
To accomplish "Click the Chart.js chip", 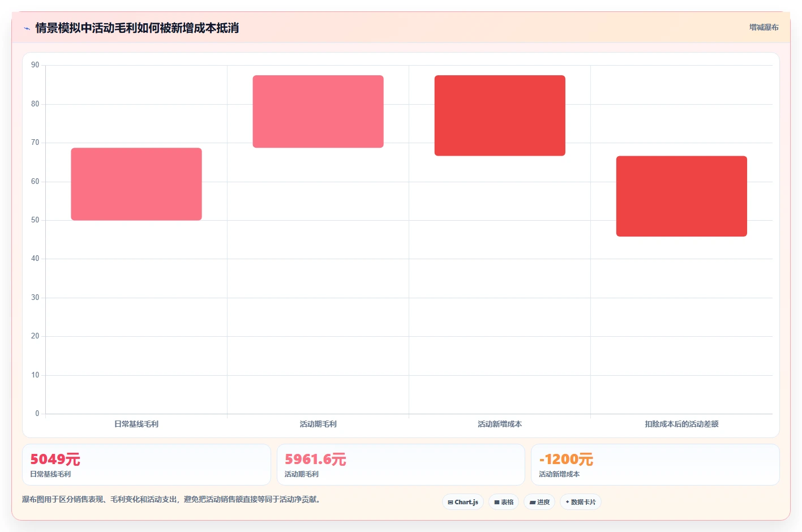I will [463, 502].
